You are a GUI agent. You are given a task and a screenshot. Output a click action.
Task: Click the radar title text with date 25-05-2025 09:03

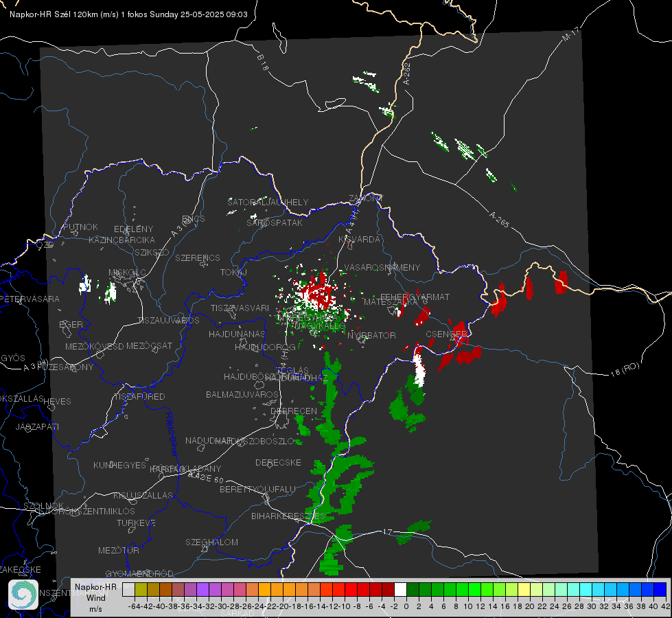[x=128, y=14]
